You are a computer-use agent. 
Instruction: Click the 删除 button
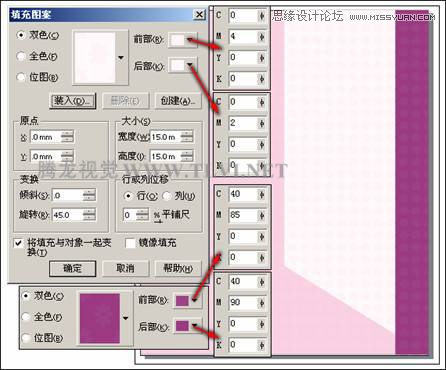click(x=125, y=101)
